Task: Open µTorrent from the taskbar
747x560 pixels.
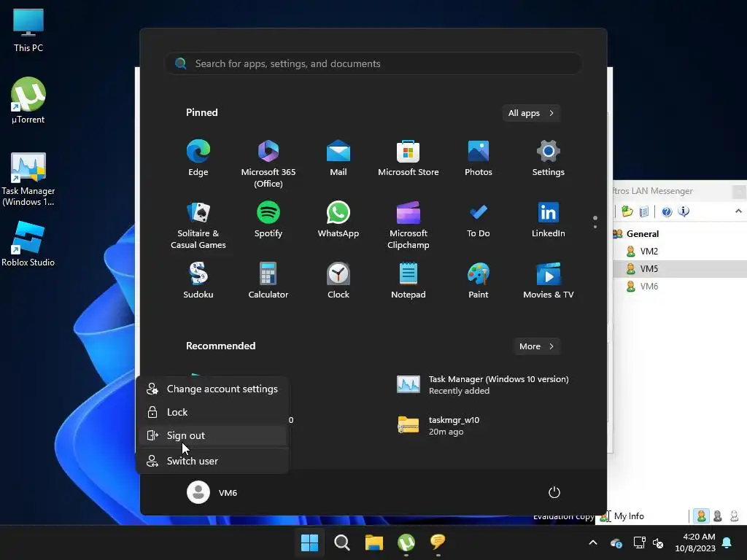Action: [406, 542]
